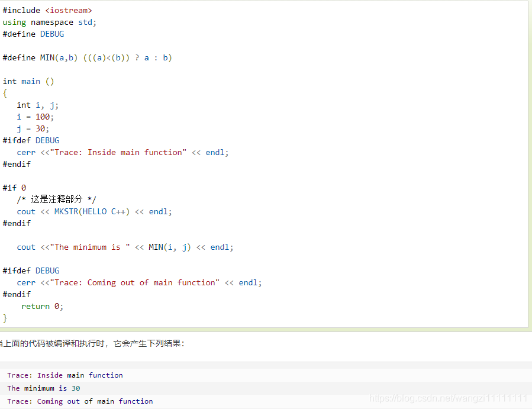
Task: Click the cerr 'Trace: Coming out of main function' line
Action: tap(140, 283)
